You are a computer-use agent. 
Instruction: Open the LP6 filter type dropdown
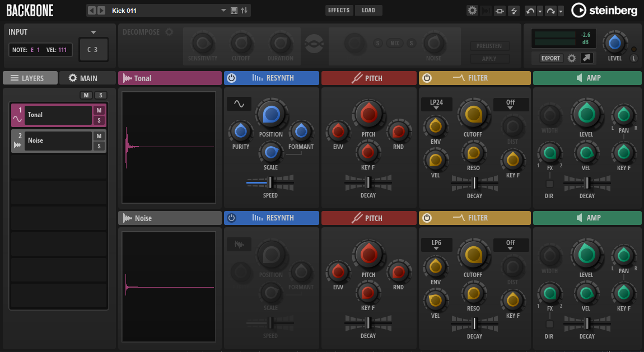coord(437,245)
